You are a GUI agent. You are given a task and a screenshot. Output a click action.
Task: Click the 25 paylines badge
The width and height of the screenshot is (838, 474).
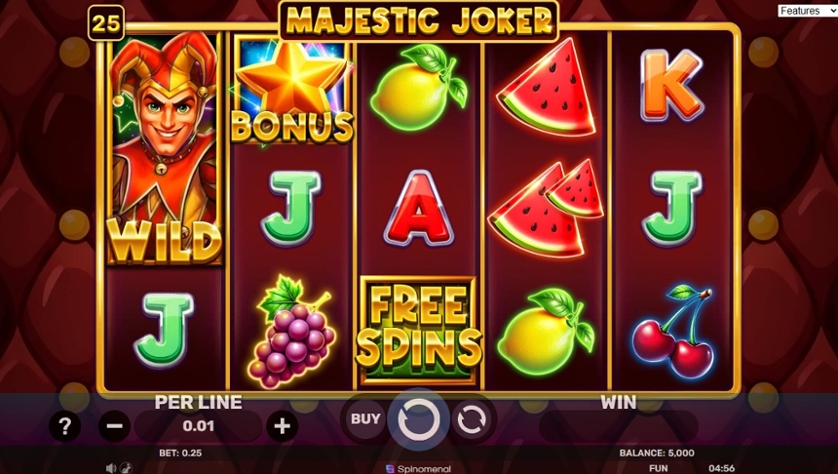coord(106,23)
